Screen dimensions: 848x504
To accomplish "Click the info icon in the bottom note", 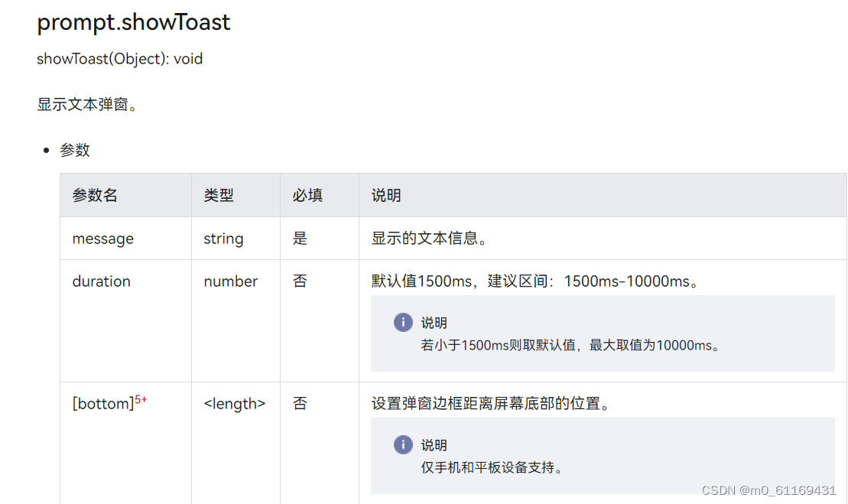I will pyautogui.click(x=403, y=445).
